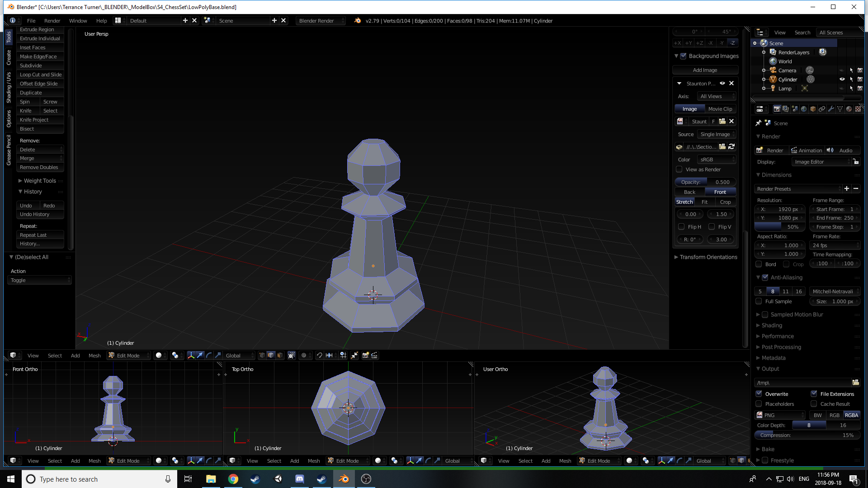Open file browser icon for Staunt image
Image resolution: width=868 pixels, height=488 pixels.
pos(722,122)
